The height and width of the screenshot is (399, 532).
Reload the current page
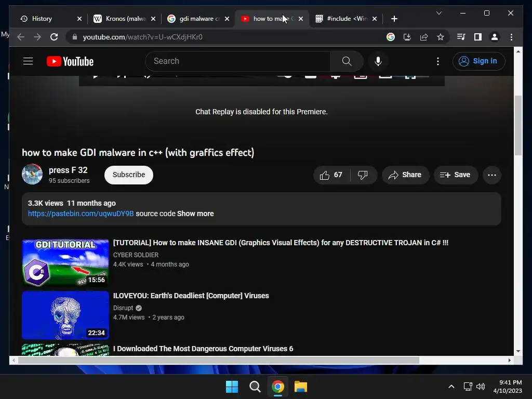(54, 37)
